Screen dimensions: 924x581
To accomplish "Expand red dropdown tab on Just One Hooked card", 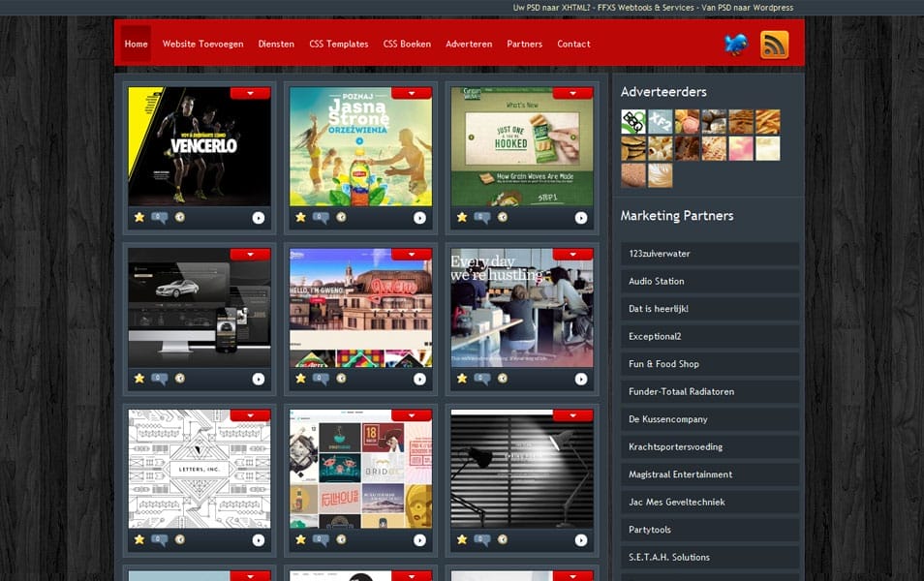I will (572, 93).
